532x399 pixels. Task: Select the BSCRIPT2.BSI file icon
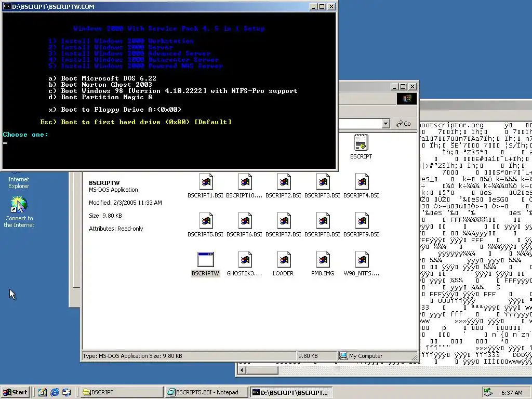pyautogui.click(x=284, y=181)
